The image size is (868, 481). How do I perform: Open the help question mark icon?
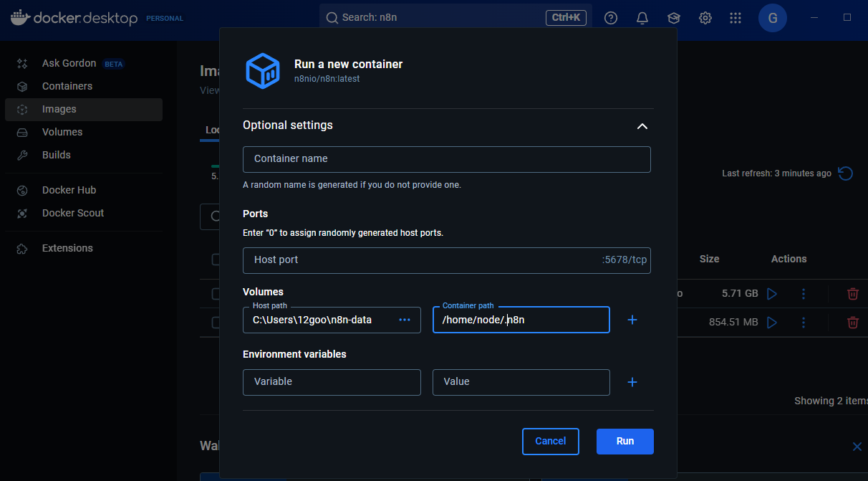611,18
